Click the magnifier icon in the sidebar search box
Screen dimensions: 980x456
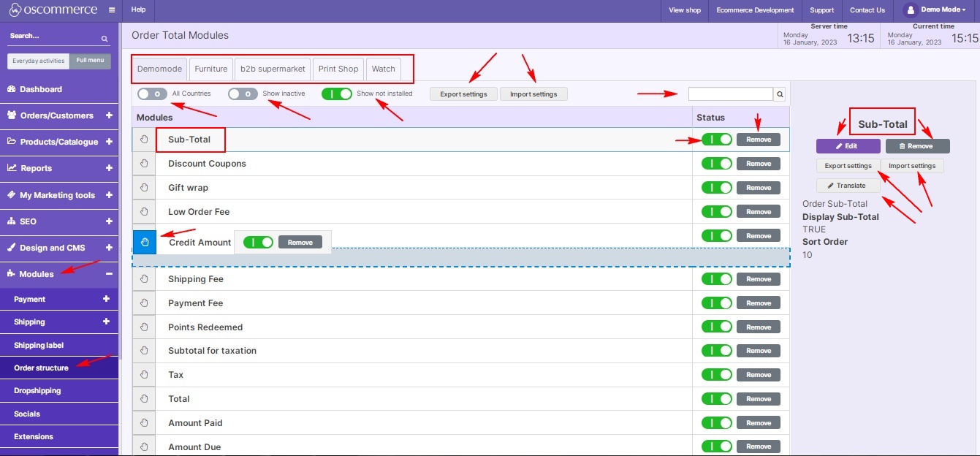point(105,37)
